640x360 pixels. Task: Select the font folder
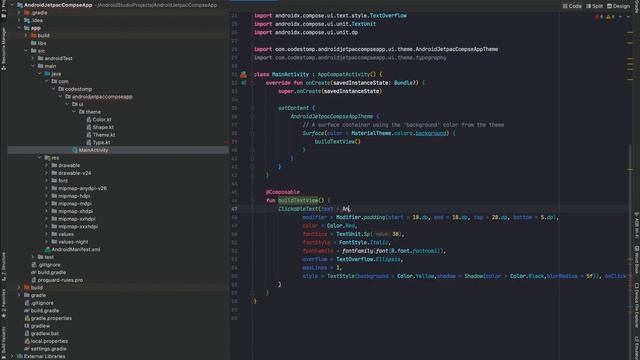[63, 180]
